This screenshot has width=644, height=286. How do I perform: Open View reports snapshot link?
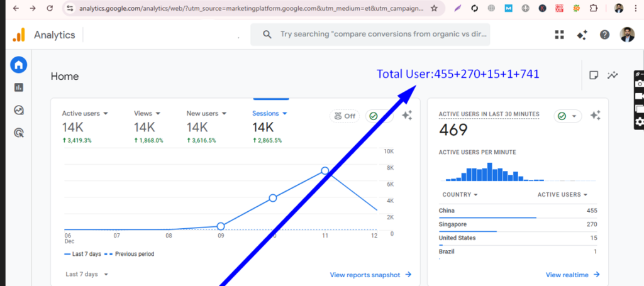coord(370,275)
